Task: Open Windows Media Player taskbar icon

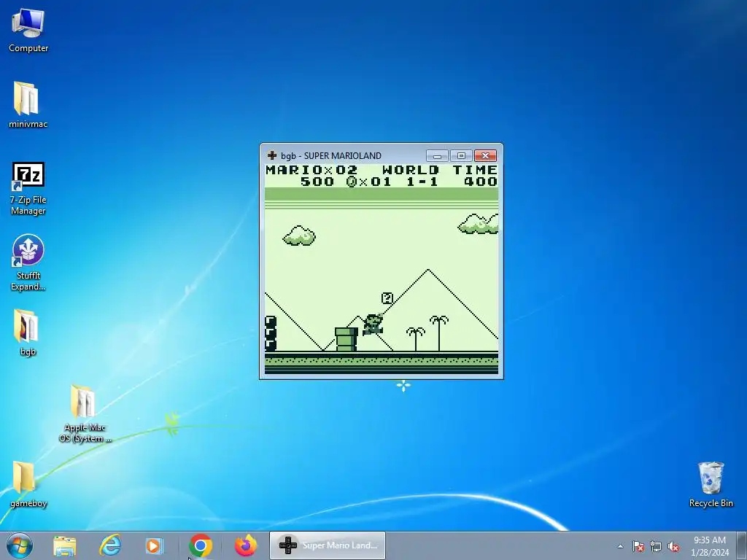Action: [154, 545]
